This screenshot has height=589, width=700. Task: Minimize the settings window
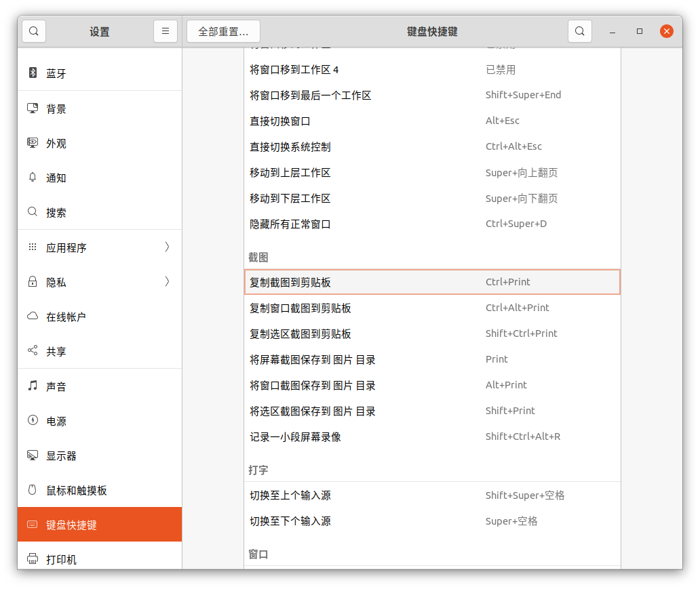click(x=612, y=31)
